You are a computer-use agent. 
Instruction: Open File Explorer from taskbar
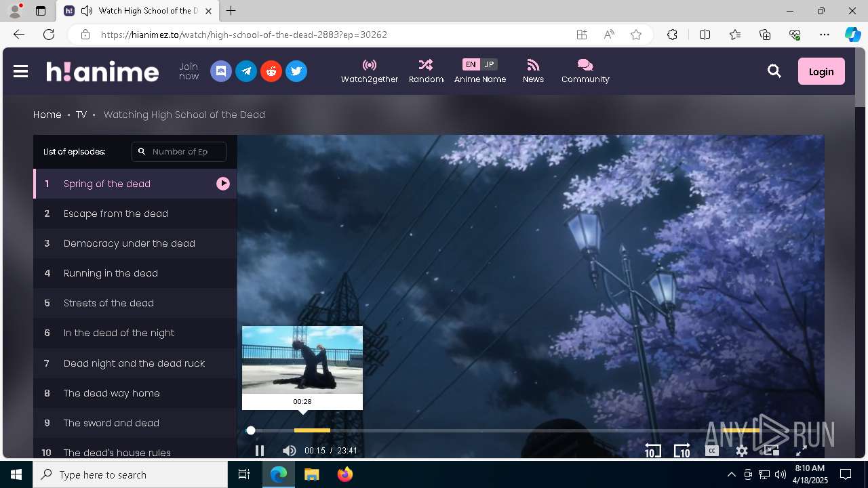[x=311, y=474]
